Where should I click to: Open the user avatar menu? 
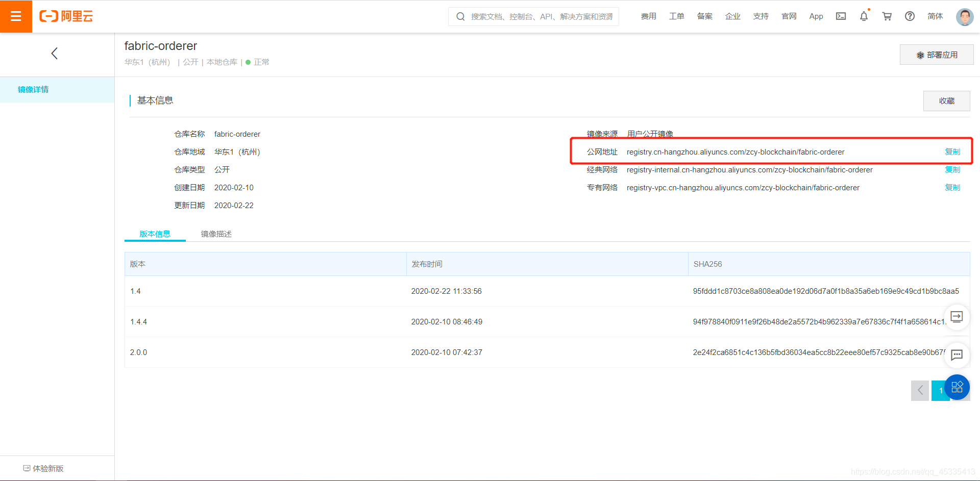pyautogui.click(x=965, y=16)
